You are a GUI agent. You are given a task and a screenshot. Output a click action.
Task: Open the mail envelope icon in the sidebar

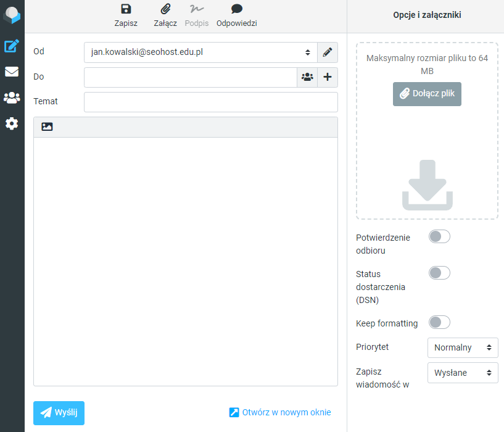tap(12, 72)
